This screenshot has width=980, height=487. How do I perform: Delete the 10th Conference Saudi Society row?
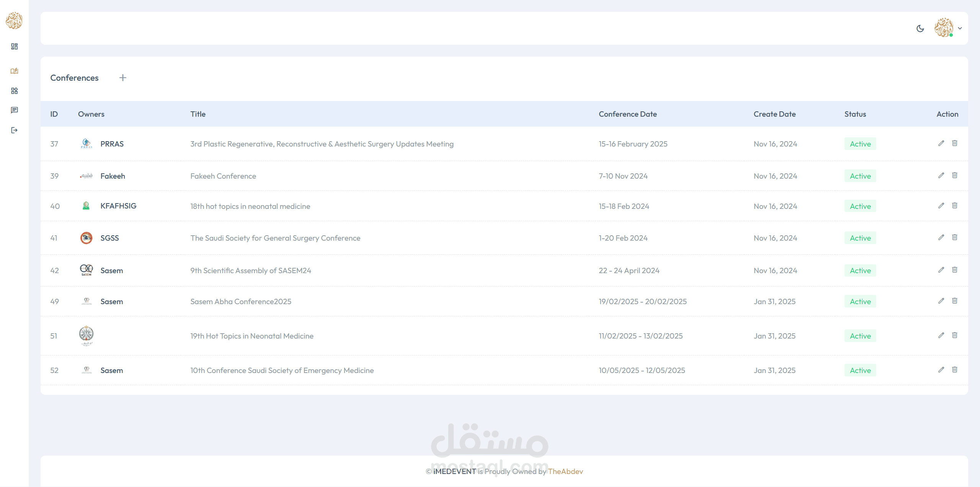[x=955, y=370]
